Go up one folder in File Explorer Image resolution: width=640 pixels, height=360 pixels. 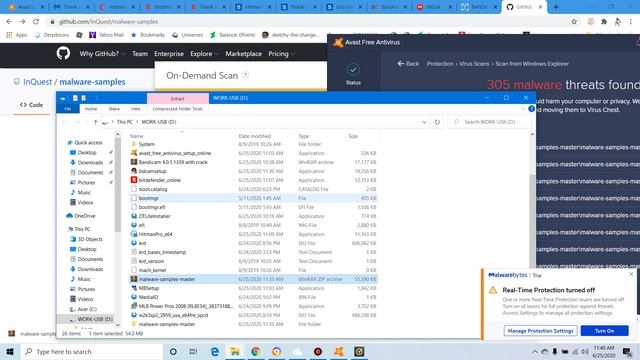(x=95, y=122)
